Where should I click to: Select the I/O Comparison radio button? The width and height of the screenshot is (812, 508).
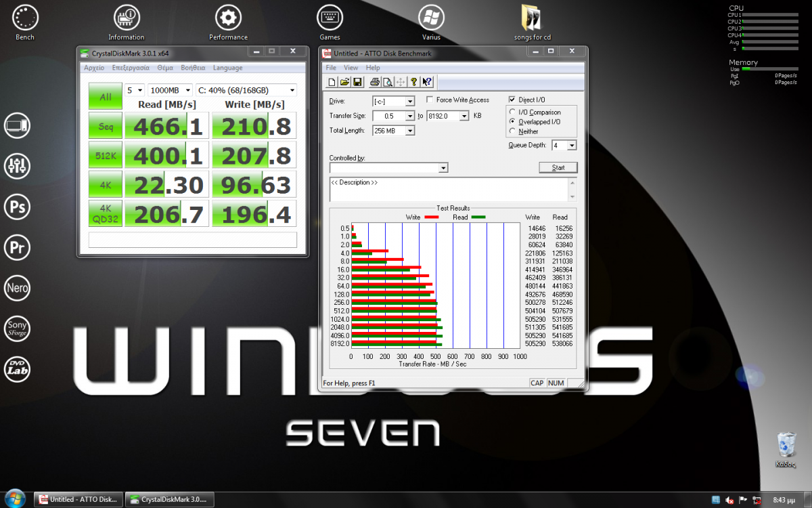[x=513, y=112]
